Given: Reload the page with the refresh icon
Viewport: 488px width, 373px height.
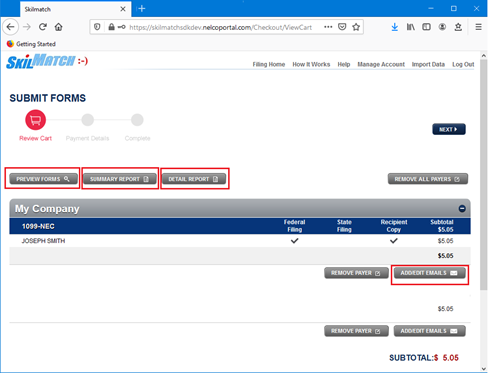Looking at the screenshot, I should click(x=43, y=27).
